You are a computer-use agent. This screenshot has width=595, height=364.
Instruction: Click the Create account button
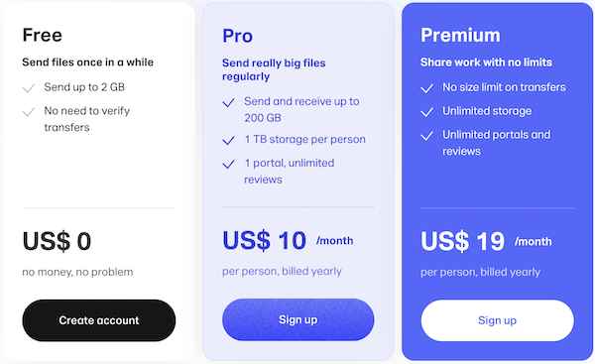point(98,320)
